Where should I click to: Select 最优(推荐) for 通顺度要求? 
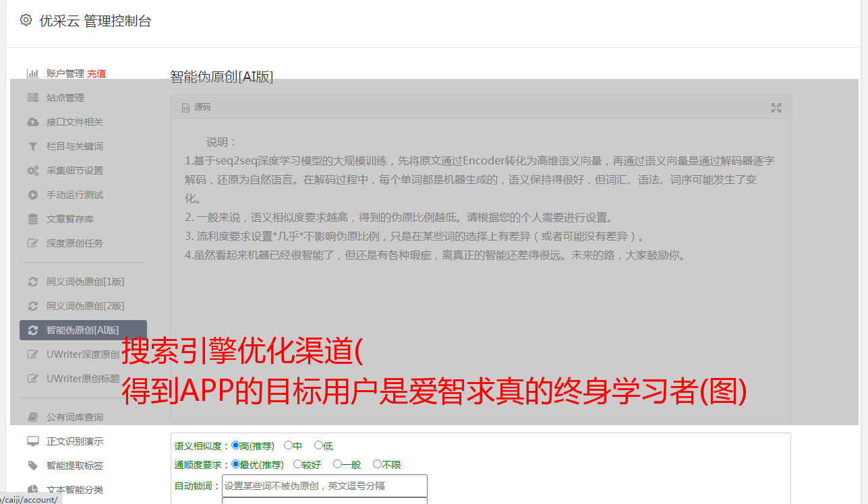(x=235, y=464)
